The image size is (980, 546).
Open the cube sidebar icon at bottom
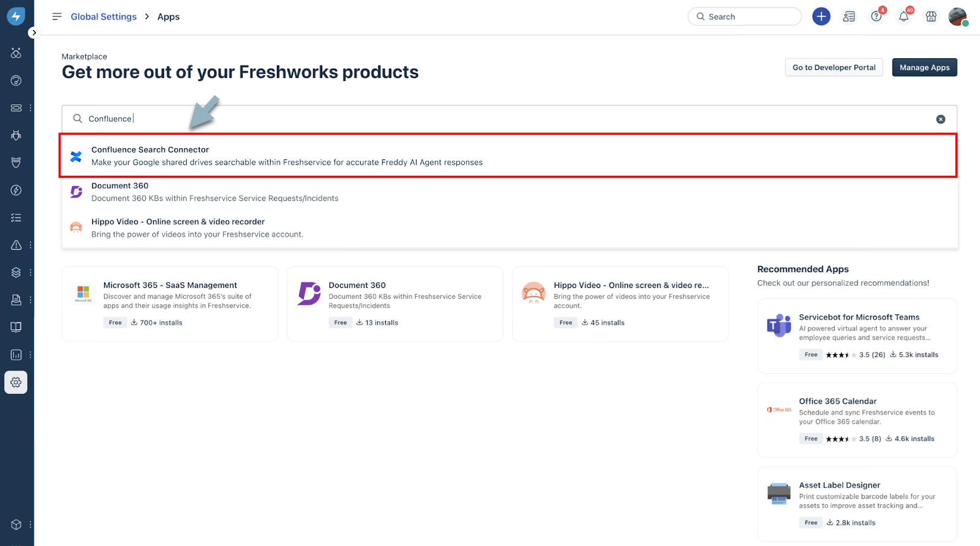(x=16, y=525)
